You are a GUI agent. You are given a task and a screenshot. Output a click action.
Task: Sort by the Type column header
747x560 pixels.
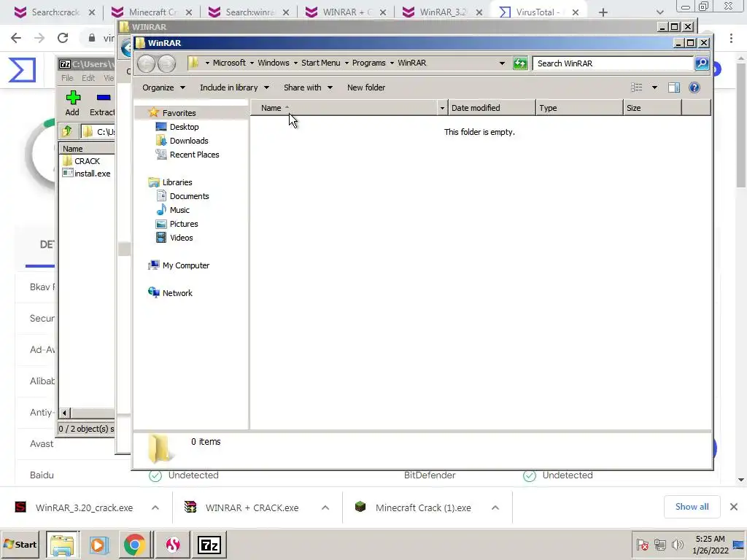[x=579, y=108]
